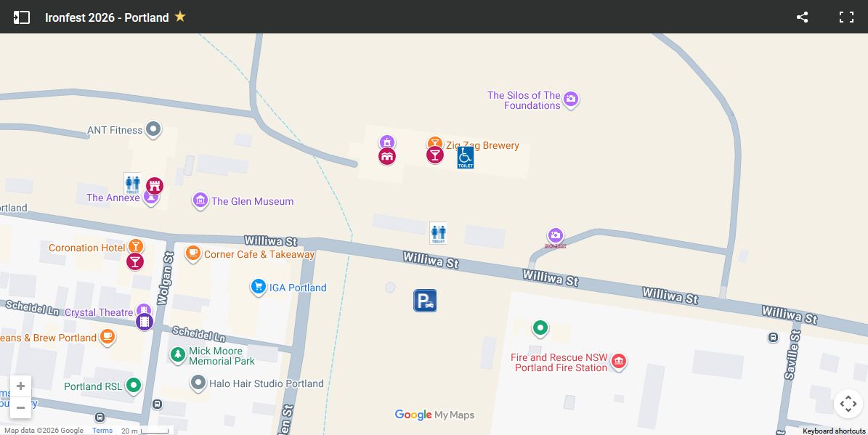Unstar the Ironfest 2026 map
Viewport: 868px width, 435px height.
tap(180, 16)
